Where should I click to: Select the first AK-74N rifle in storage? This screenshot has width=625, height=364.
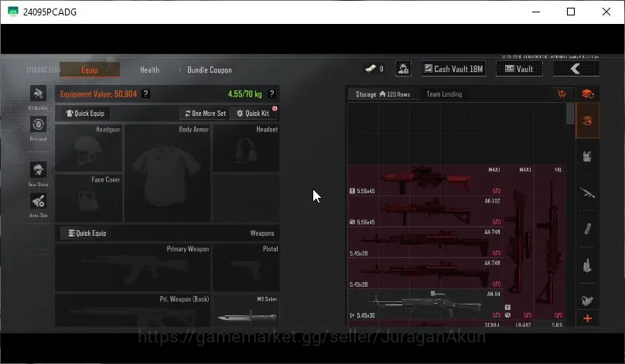[425, 242]
